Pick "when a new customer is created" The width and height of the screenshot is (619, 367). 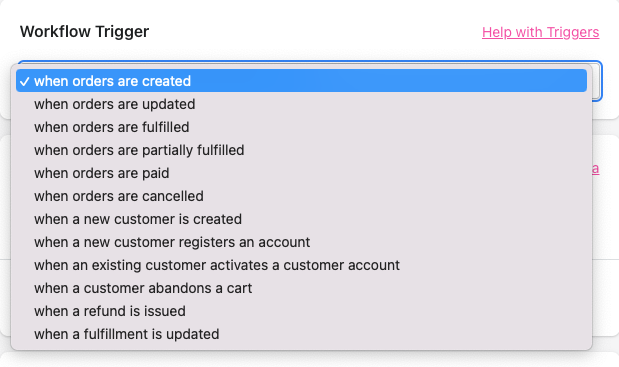301,219
